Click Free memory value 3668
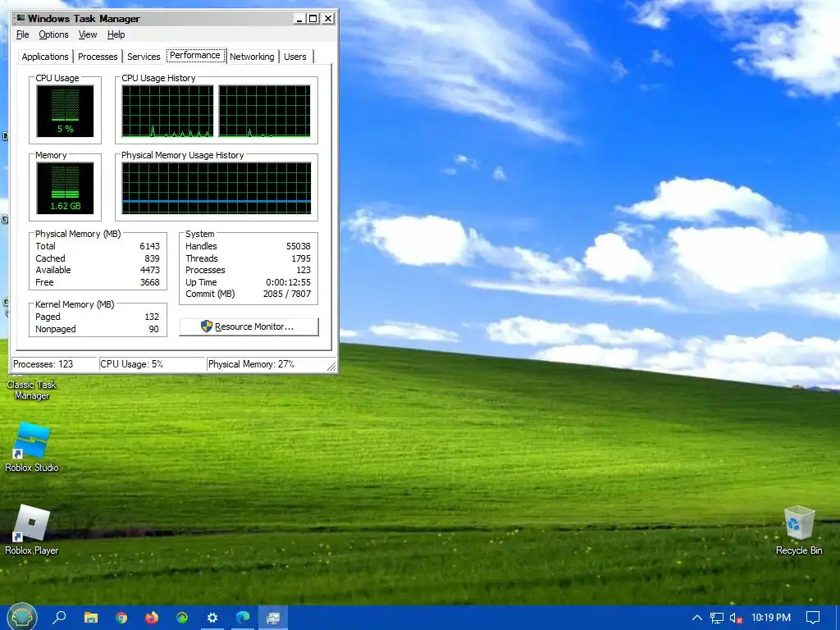Image resolution: width=840 pixels, height=630 pixels. (149, 282)
